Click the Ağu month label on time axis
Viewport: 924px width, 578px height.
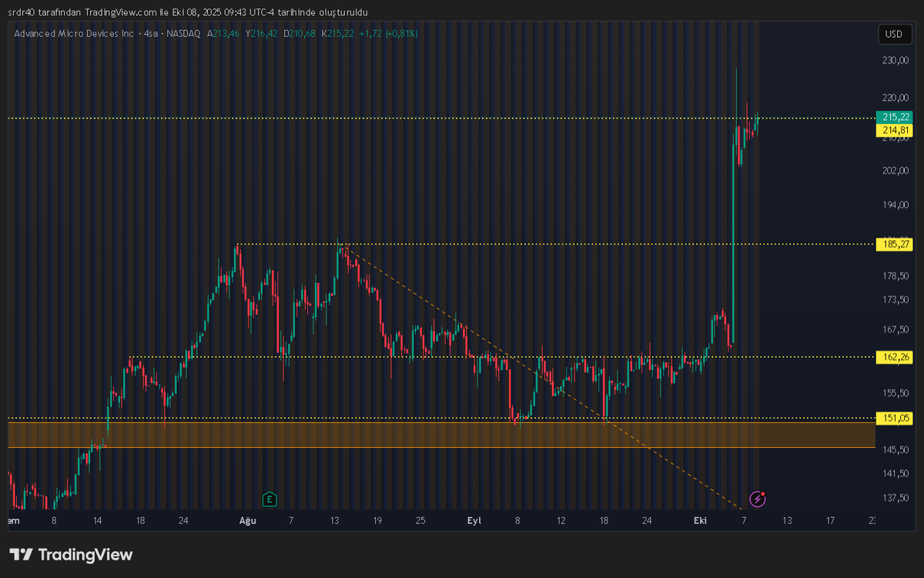(x=247, y=521)
